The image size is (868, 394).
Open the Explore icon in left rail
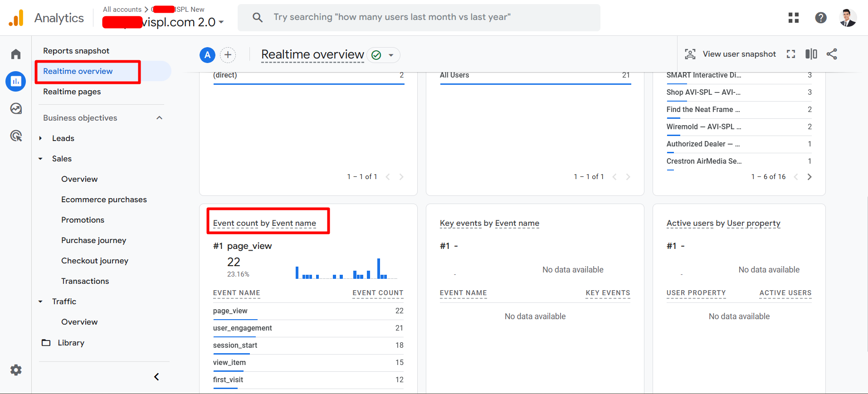click(x=16, y=109)
